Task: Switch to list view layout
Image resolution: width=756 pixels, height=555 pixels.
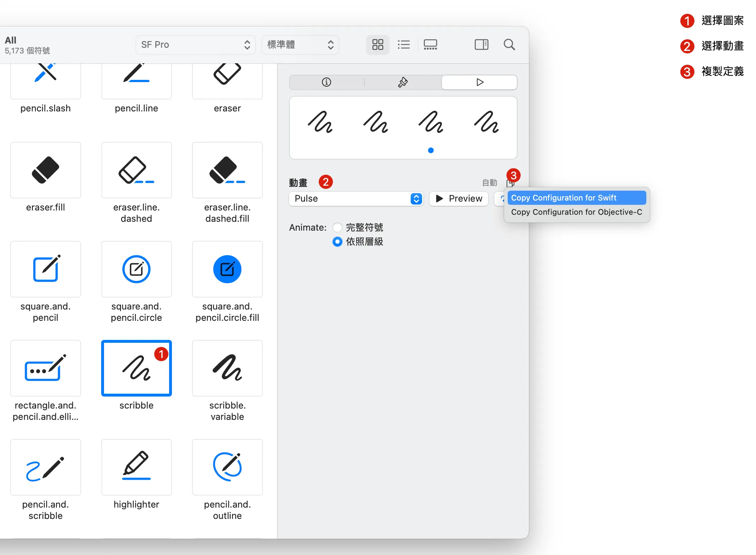Action: [x=404, y=45]
